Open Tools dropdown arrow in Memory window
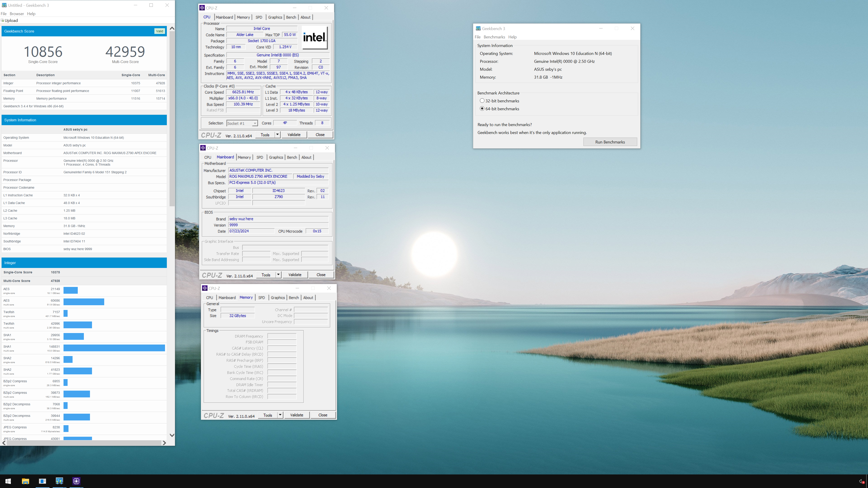 coord(280,415)
